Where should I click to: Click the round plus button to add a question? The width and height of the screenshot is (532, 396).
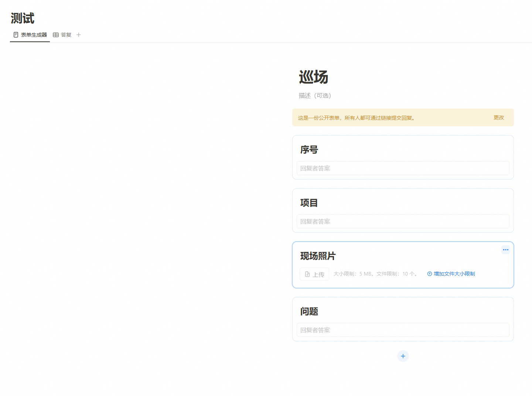tap(403, 356)
